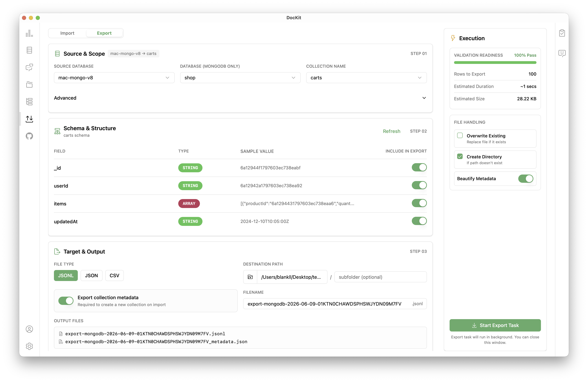Click the Target & Output file icon

point(57,251)
